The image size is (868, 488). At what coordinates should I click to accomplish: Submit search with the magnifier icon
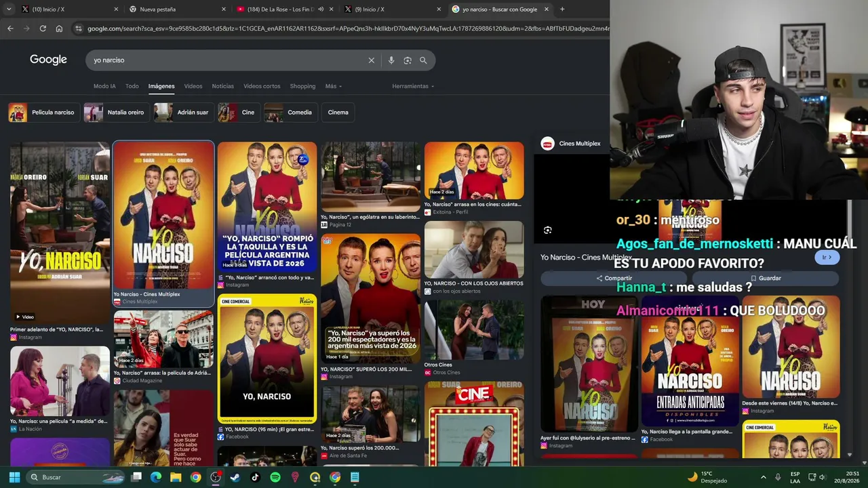point(423,60)
